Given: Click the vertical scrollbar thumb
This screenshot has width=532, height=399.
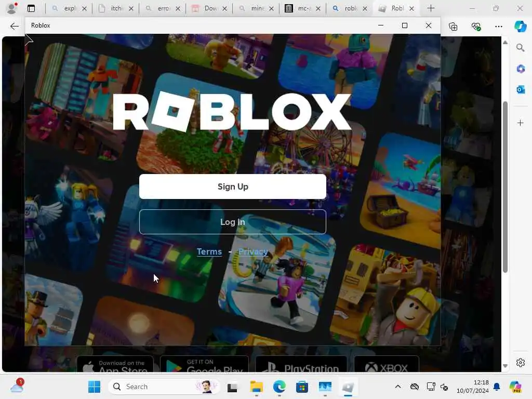Looking at the screenshot, I should (x=505, y=187).
